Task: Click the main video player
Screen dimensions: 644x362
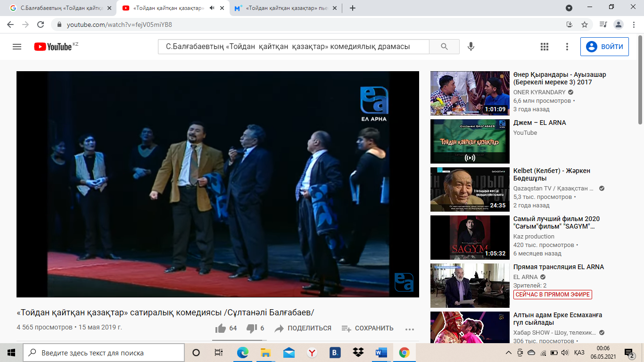Action: click(218, 184)
